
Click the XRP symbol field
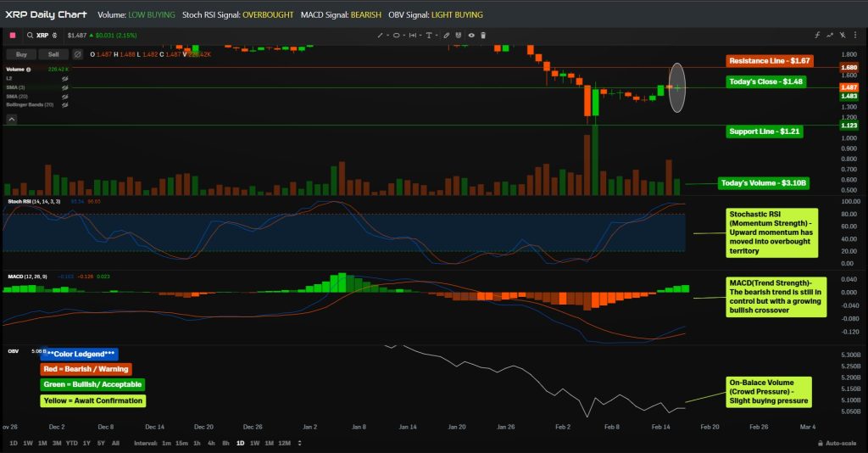point(42,35)
